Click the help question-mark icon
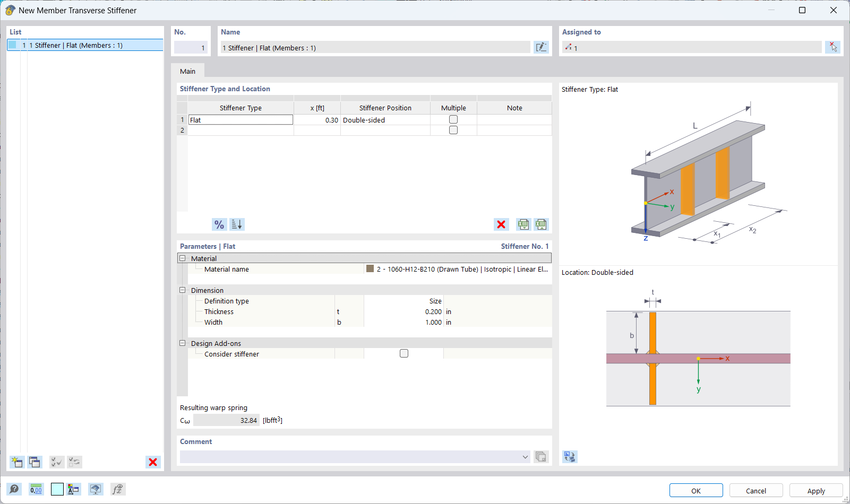 [14, 489]
